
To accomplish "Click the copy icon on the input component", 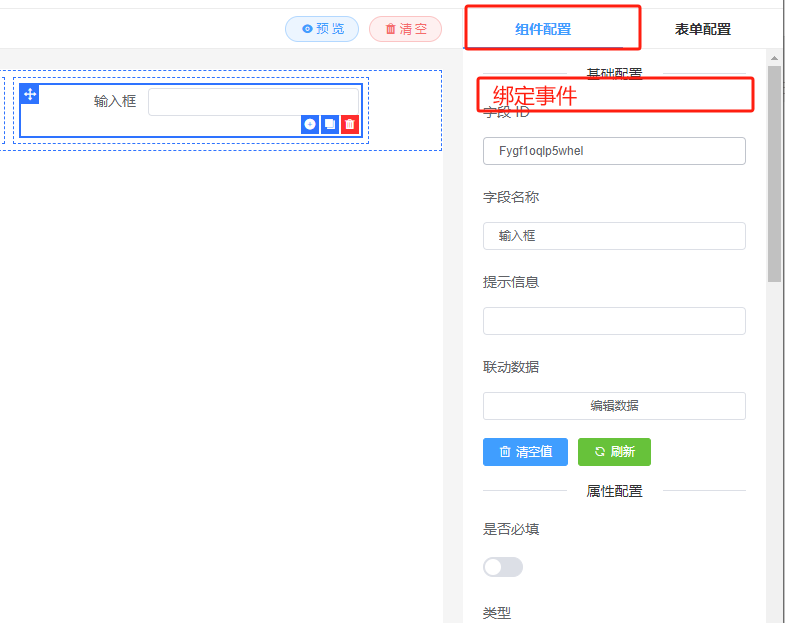I will point(330,124).
